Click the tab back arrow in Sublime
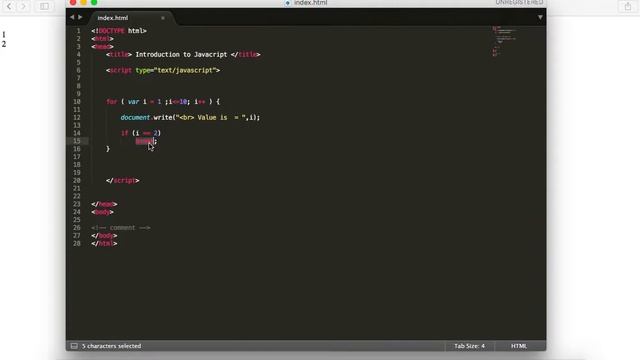640x360 pixels. [x=72, y=17]
